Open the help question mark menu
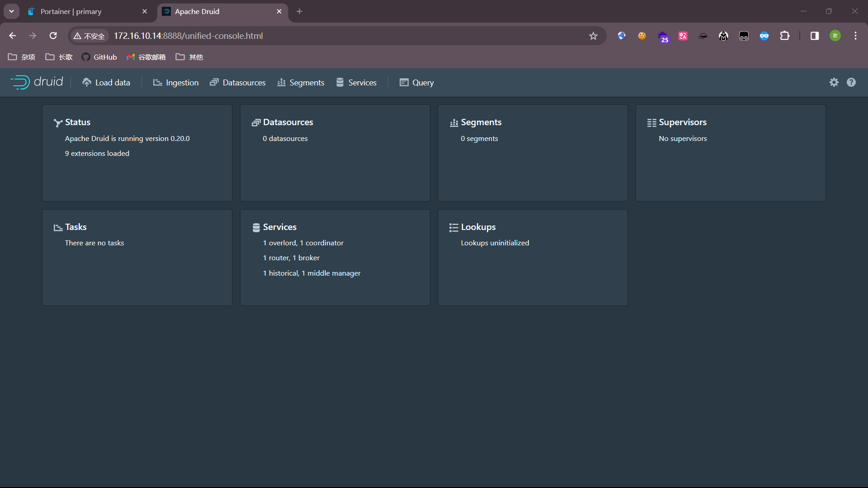Image resolution: width=868 pixels, height=488 pixels. [x=851, y=82]
